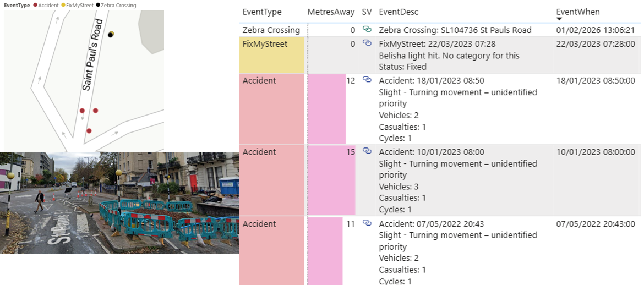The image size is (644, 285).
Task: Click link icon for 07/05/2022 accident
Action: click(367, 223)
